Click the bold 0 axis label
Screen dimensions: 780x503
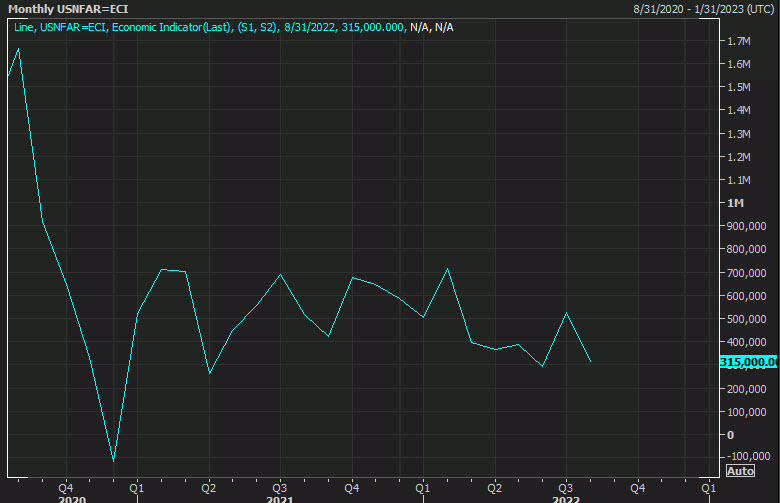730,435
